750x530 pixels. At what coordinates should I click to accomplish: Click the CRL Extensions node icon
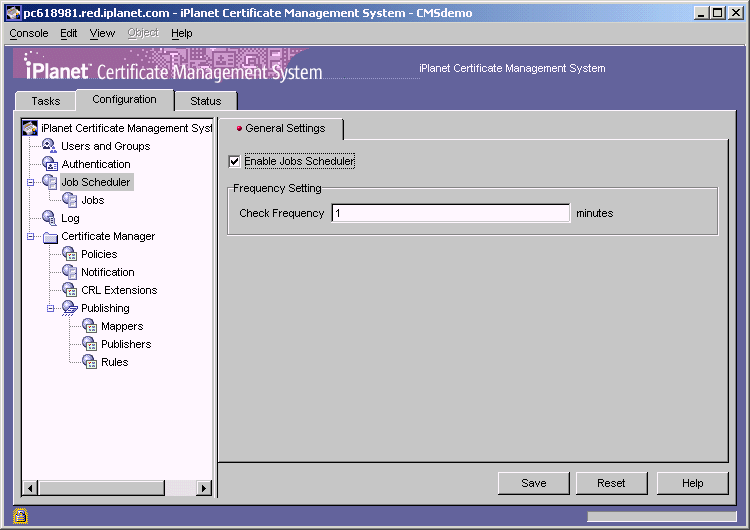[x=70, y=290]
